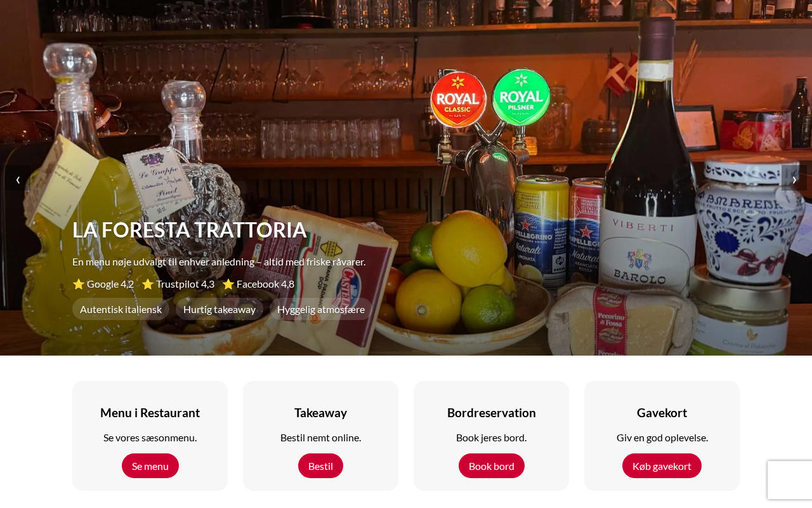Order takeaway with Bestil button
This screenshot has width=812, height=508.
click(x=320, y=465)
